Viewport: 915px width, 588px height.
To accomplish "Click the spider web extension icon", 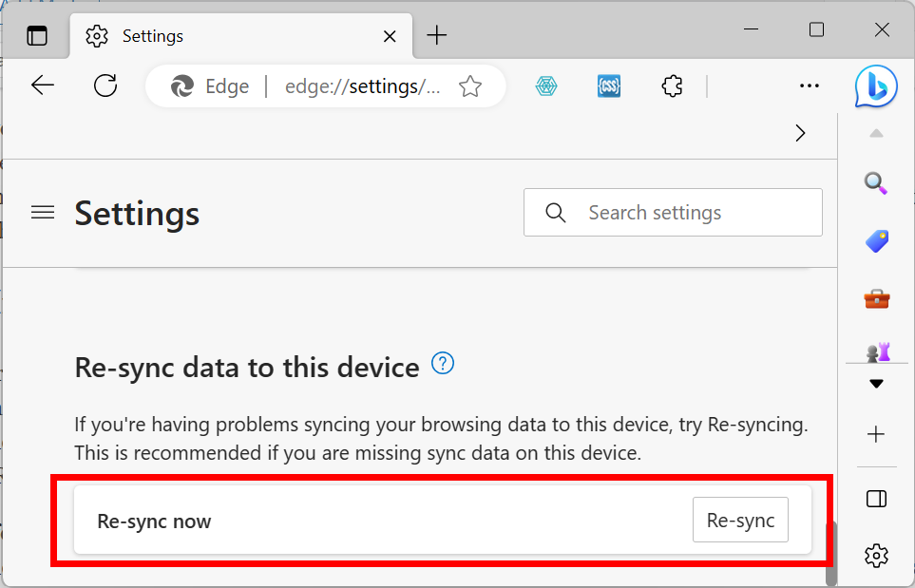I will coord(546,86).
